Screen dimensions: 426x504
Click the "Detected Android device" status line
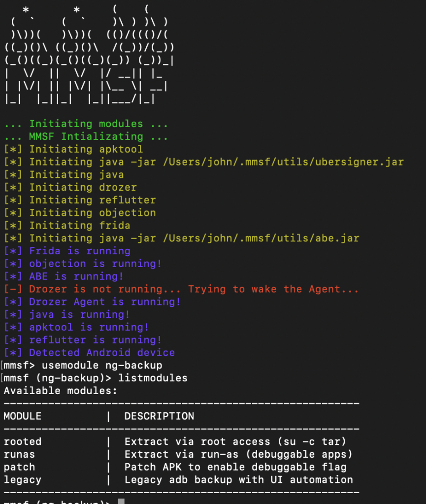pos(101,353)
